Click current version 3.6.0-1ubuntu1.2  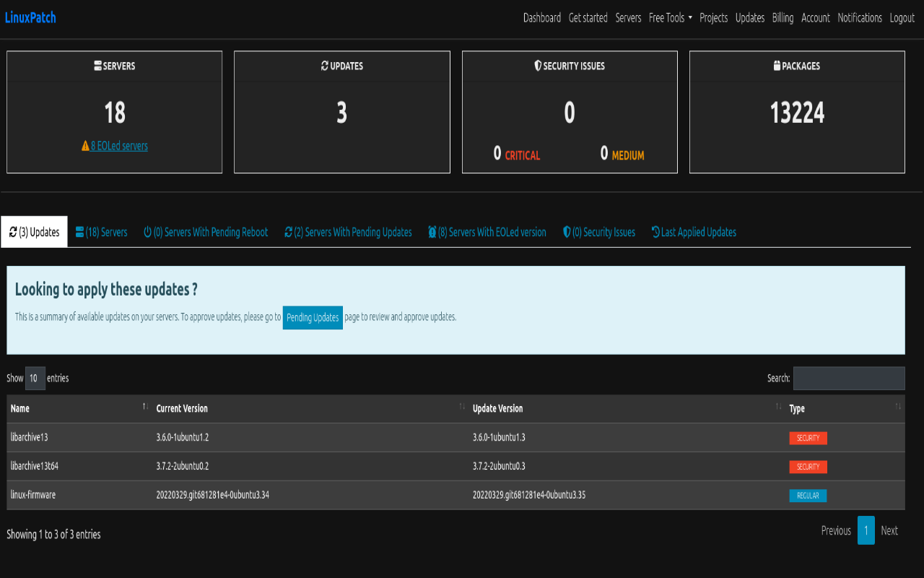point(183,437)
